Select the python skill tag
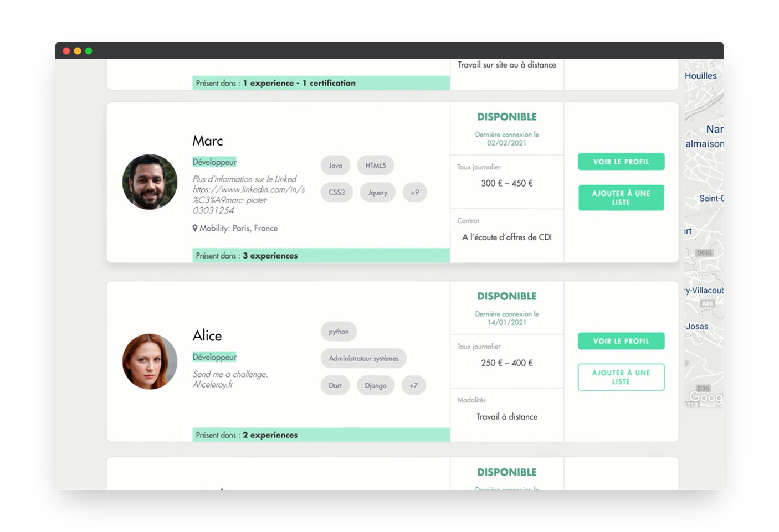 (x=339, y=332)
